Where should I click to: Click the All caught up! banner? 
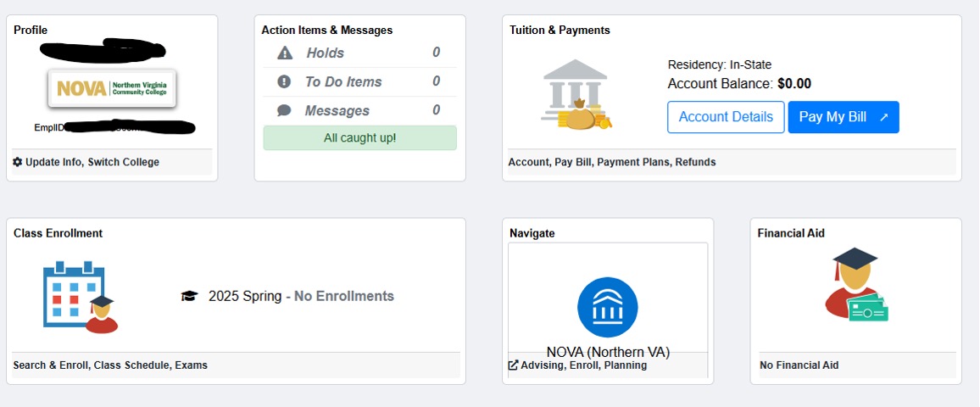pos(360,137)
